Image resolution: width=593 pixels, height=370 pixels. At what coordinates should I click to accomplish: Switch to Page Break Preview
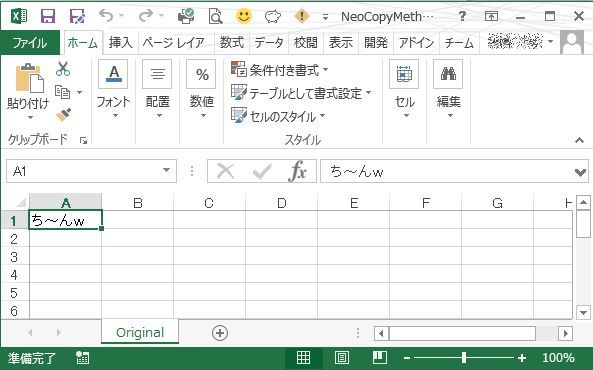pos(379,357)
